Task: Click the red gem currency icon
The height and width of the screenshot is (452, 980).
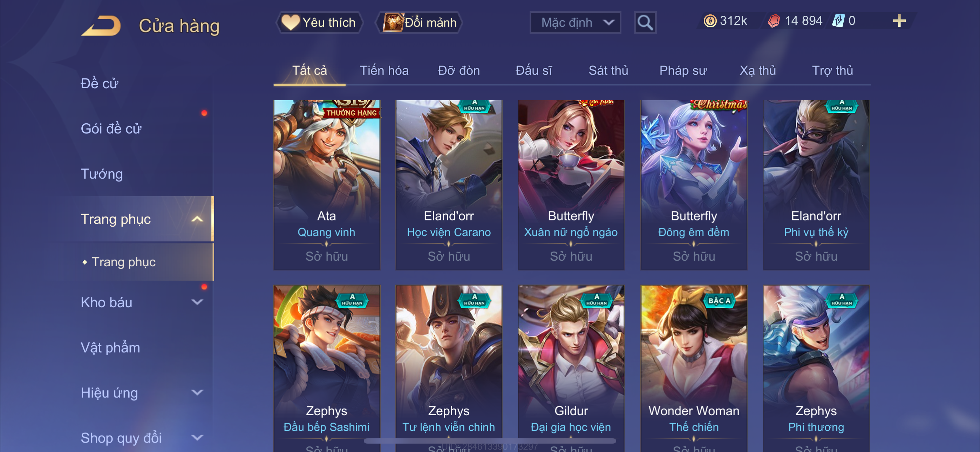Action: pos(774,21)
